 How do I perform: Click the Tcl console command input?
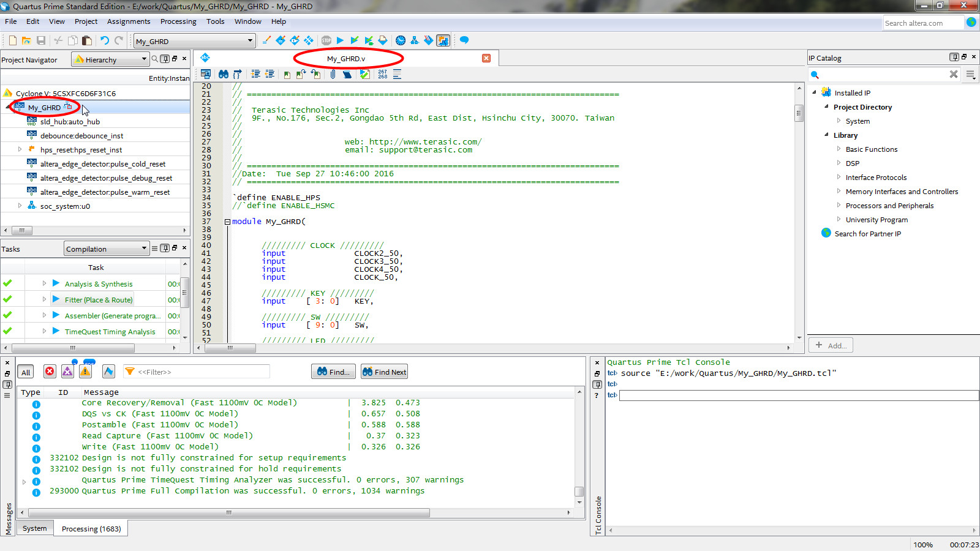tap(799, 395)
